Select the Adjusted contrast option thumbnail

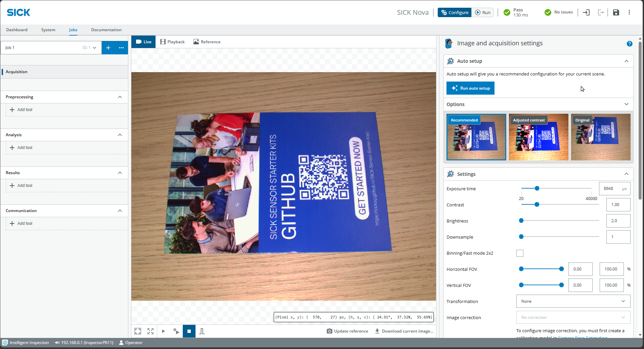click(539, 137)
